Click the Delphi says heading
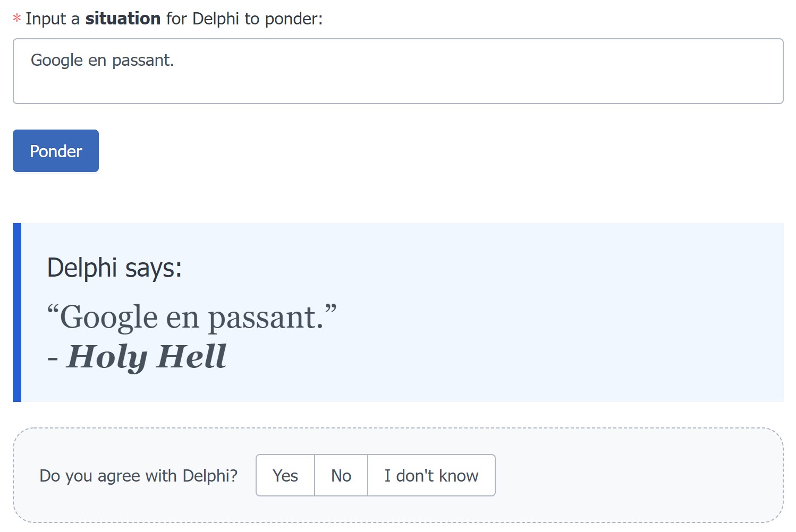 (115, 268)
